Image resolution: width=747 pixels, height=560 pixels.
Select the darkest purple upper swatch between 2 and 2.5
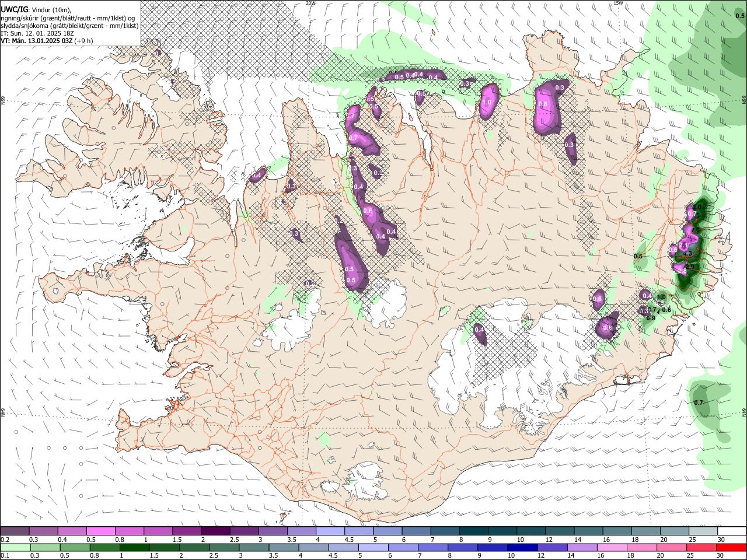click(216, 531)
